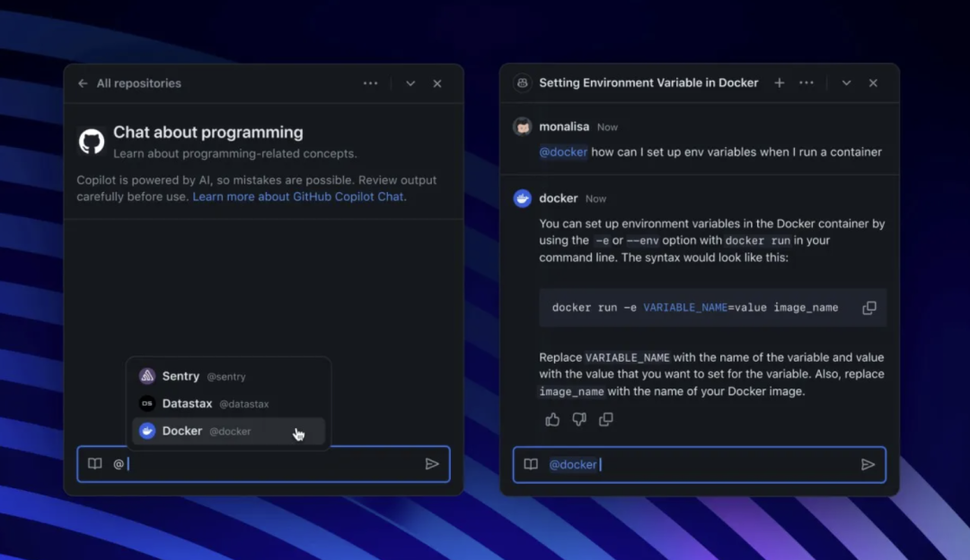Give the docker answer a thumbs down
970x560 pixels.
(x=579, y=420)
